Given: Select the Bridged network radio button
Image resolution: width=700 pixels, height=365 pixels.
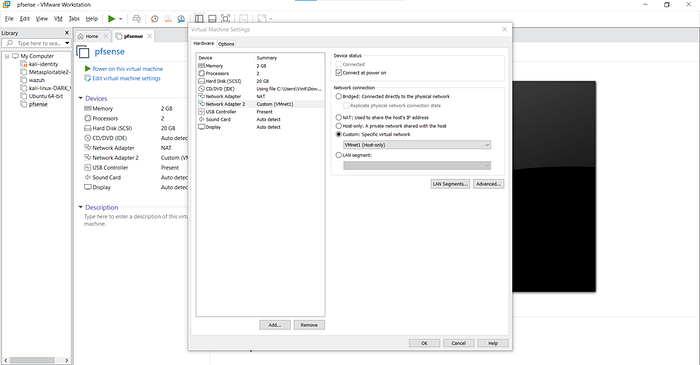Looking at the screenshot, I should [338, 96].
